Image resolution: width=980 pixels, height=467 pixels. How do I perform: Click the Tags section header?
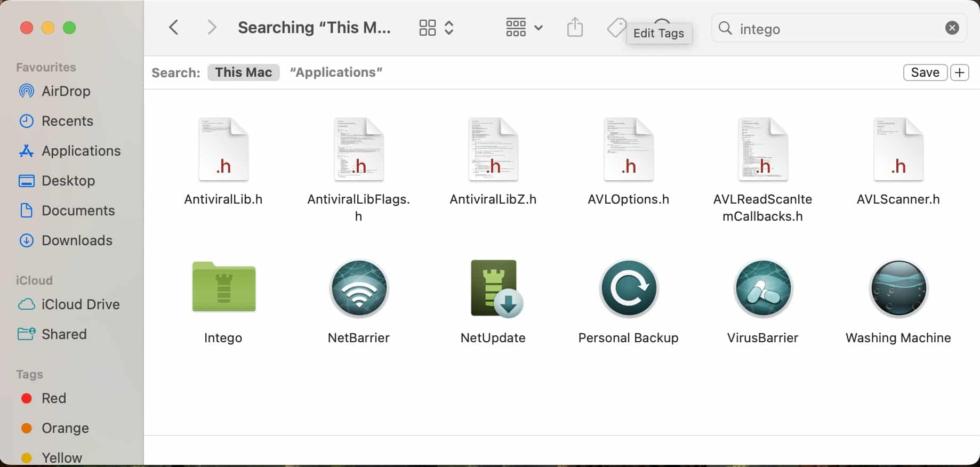click(x=29, y=374)
